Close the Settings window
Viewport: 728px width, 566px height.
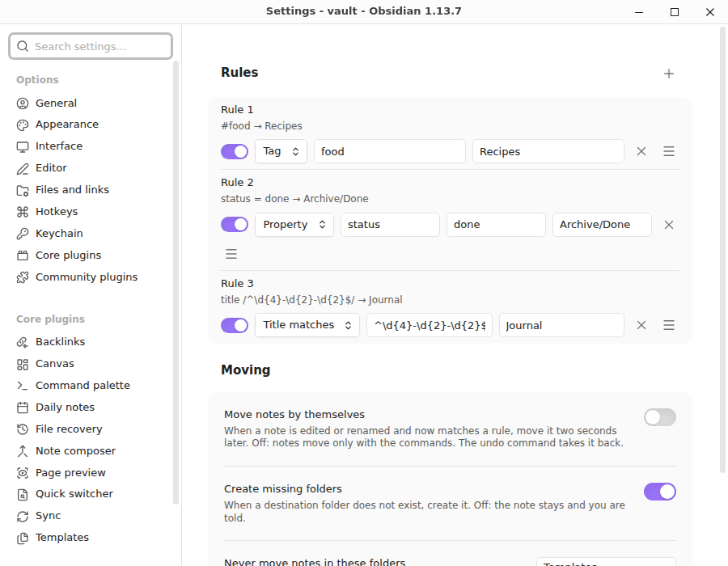tap(710, 12)
